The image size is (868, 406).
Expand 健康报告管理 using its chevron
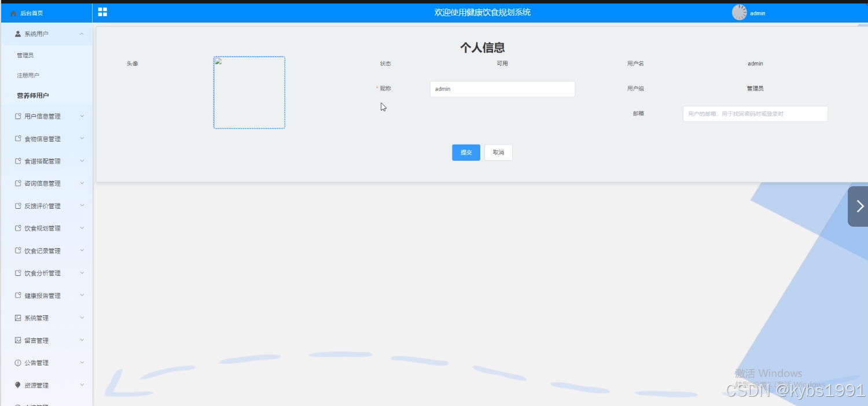(82, 296)
